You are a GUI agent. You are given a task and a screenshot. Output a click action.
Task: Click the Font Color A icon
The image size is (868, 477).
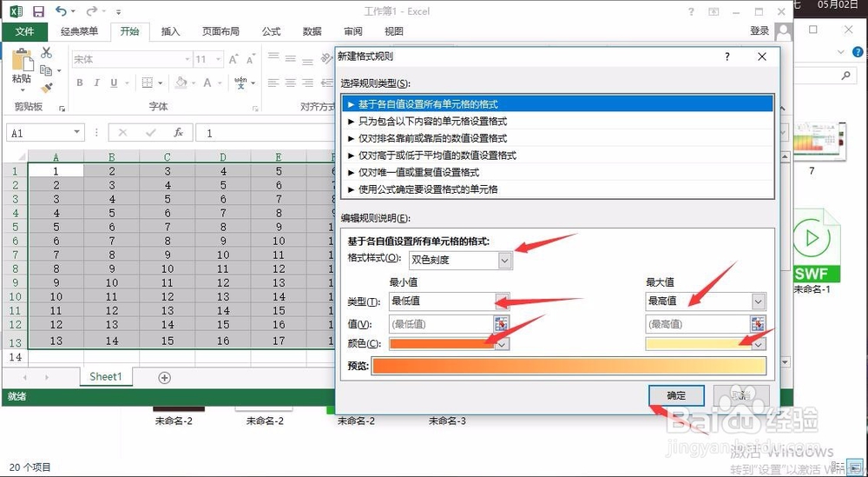click(x=207, y=83)
